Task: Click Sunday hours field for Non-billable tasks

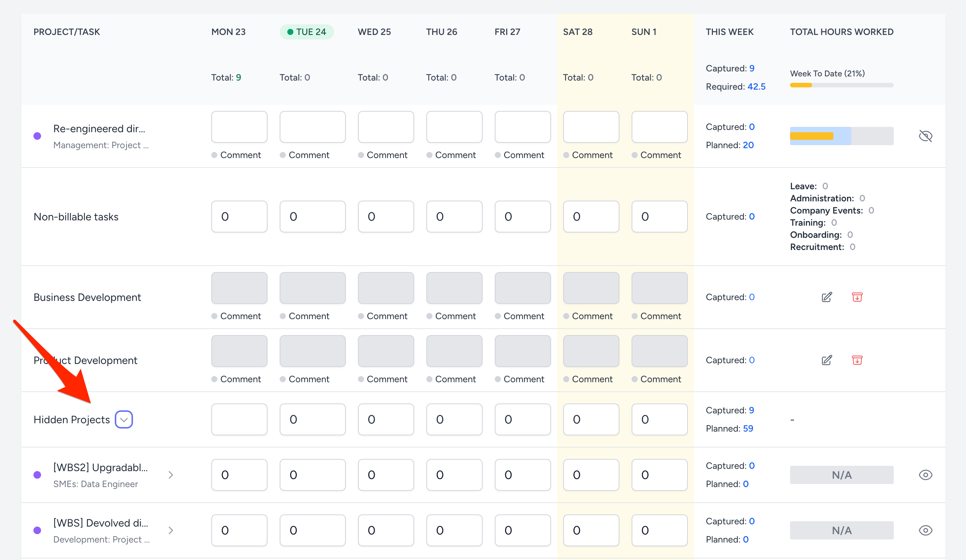Action: point(659,217)
